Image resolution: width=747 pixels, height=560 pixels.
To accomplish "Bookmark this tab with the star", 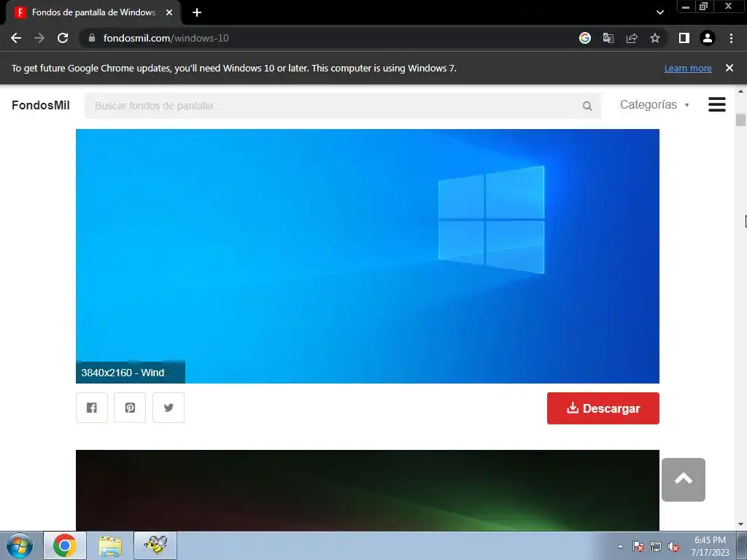I will pos(655,38).
